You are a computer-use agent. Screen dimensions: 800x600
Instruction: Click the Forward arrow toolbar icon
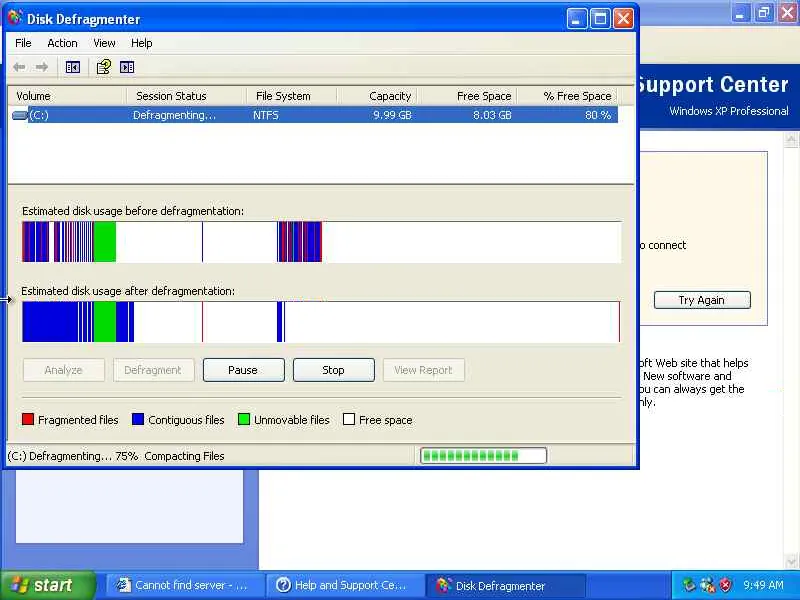click(42, 67)
